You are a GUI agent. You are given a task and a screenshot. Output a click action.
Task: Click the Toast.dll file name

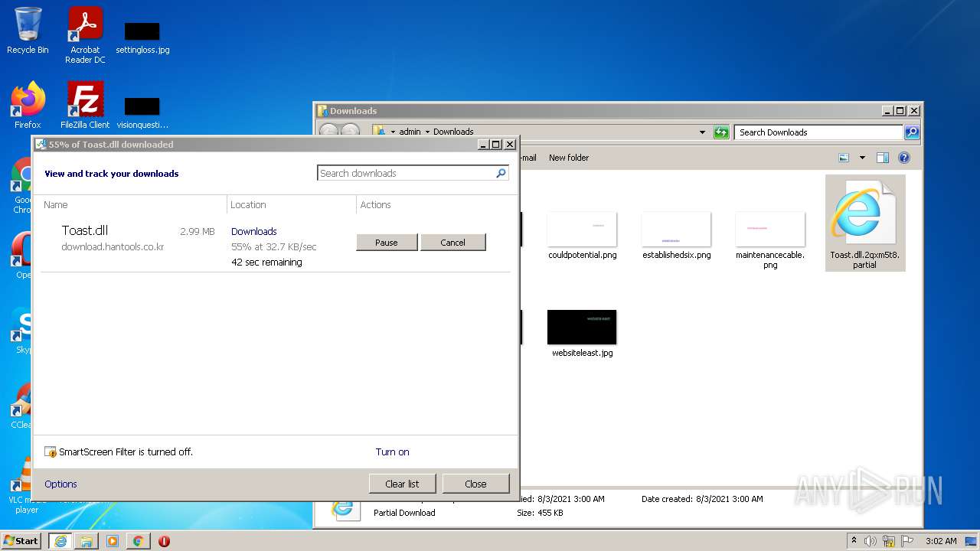[x=85, y=230]
